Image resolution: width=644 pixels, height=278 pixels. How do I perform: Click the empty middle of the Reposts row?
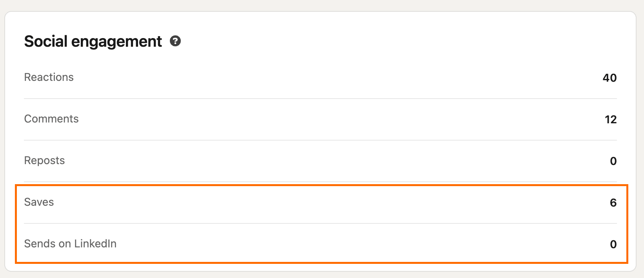pos(320,161)
